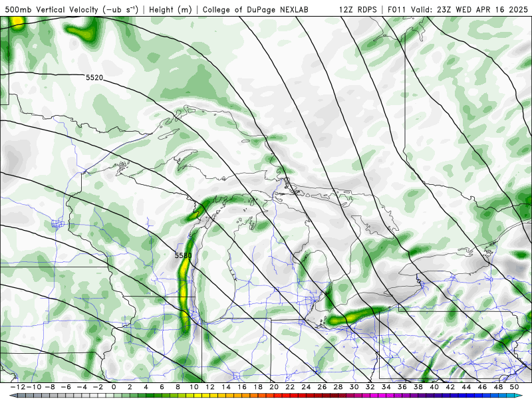Click the 14 value on color scale
The image size is (532, 399).
coord(226,387)
